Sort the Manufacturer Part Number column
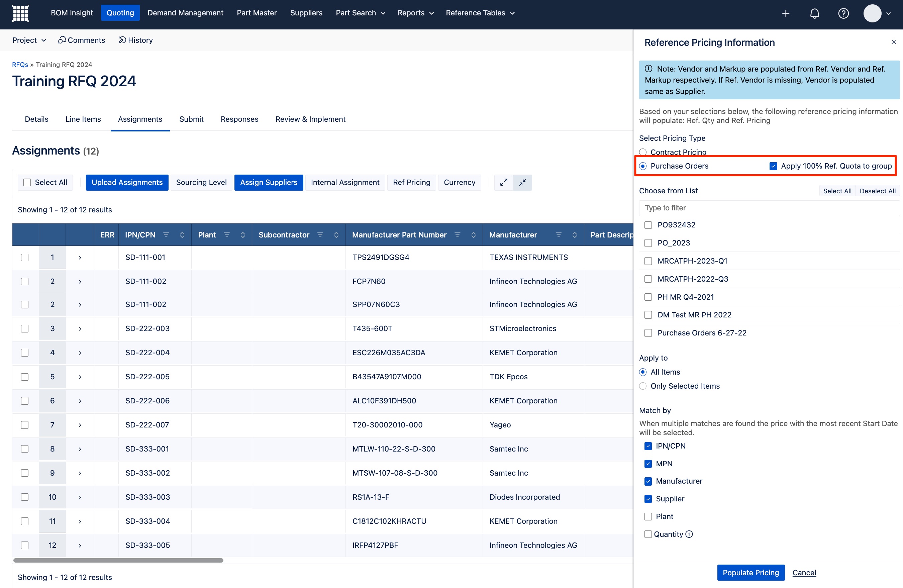Viewport: 903px width, 588px height. [x=474, y=235]
